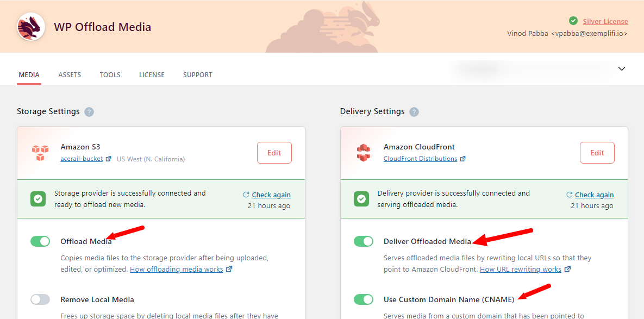This screenshot has width=644, height=319.
Task: Click refresh icon beside storage Check again
Action: [246, 195]
